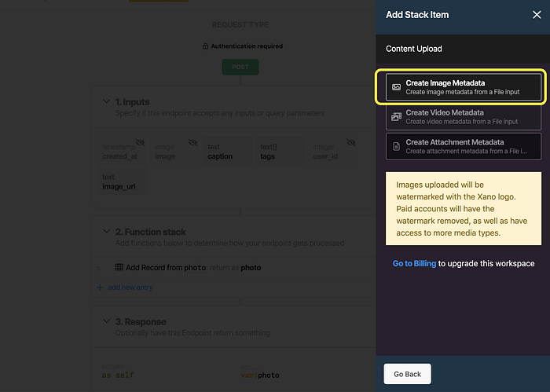Collapse the 2. Function stack section chevron

tap(106, 232)
